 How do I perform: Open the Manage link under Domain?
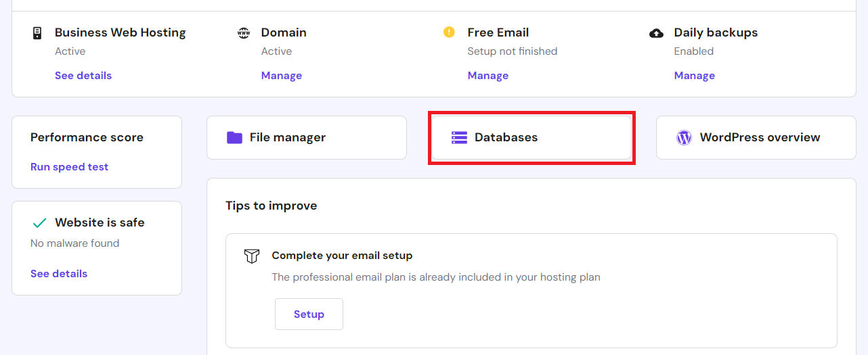[x=282, y=76]
